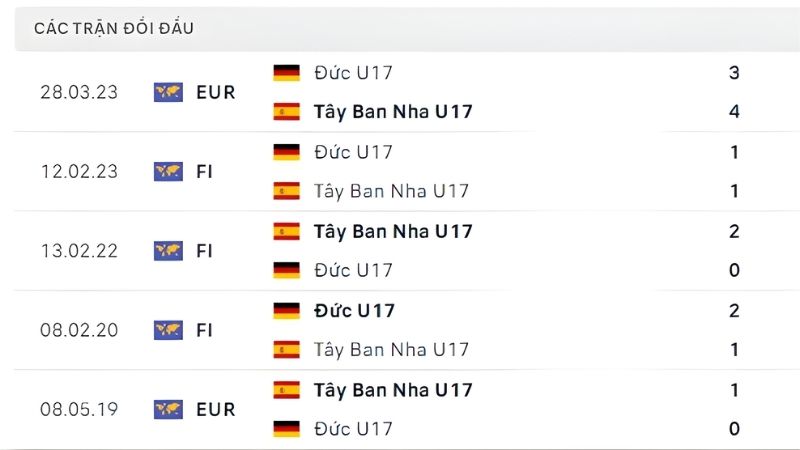Viewport: 800px width, 450px height.
Task: Click the German flag in the 12.02.23 match
Action: coord(286,152)
